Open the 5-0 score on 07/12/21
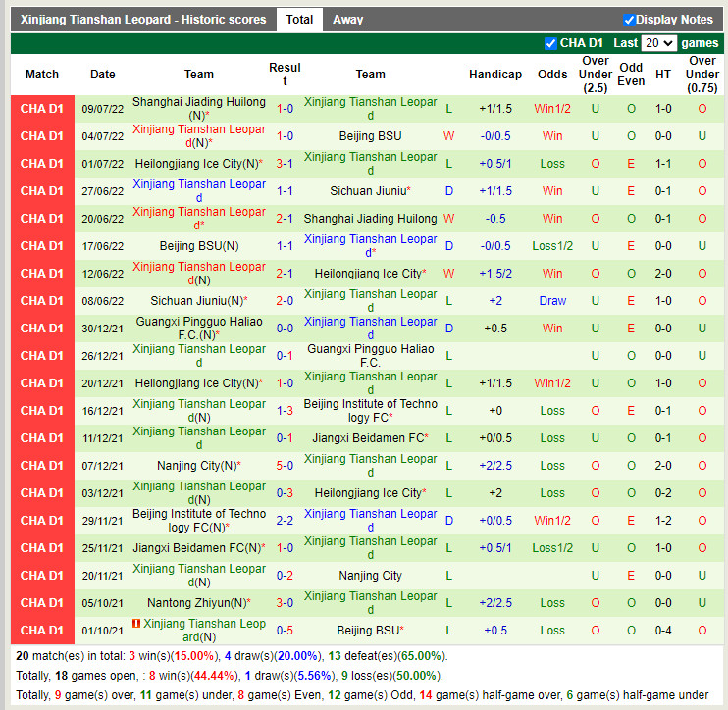Screen dimensions: 728x710 tap(285, 466)
